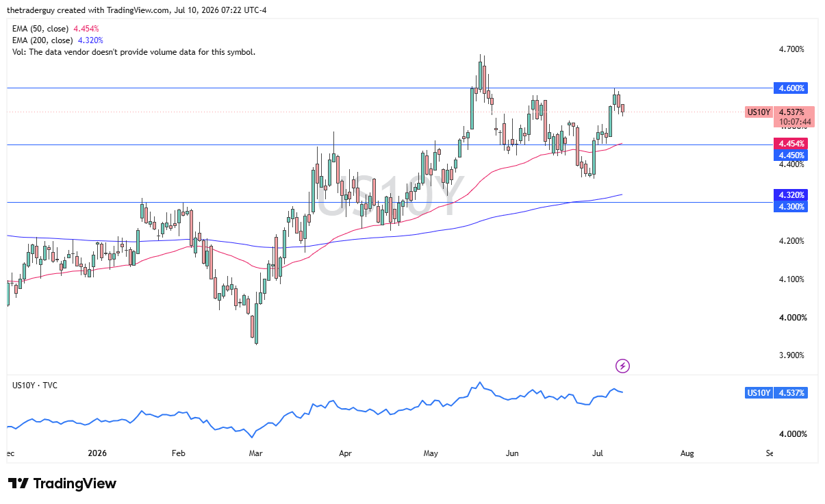Click the 2026 time axis label
The image size is (825, 504).
(98, 453)
